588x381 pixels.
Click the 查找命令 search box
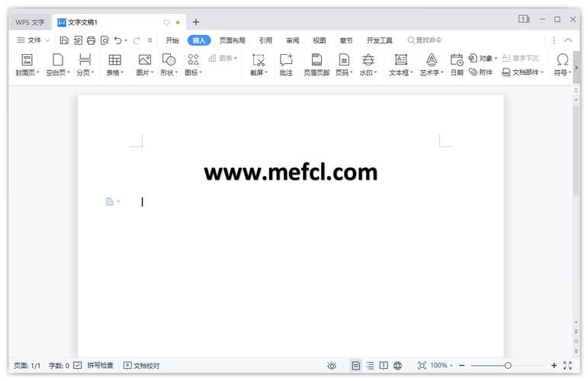(425, 40)
